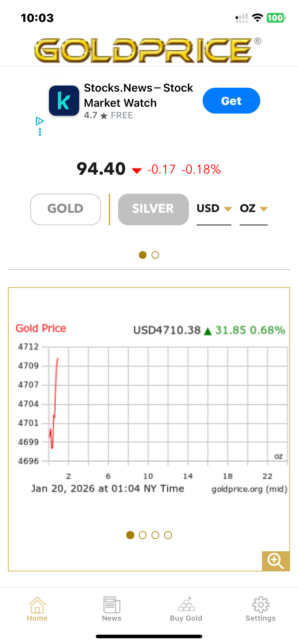Expand the OZ weight unit dropdown
The width and height of the screenshot is (298, 644).
[253, 209]
